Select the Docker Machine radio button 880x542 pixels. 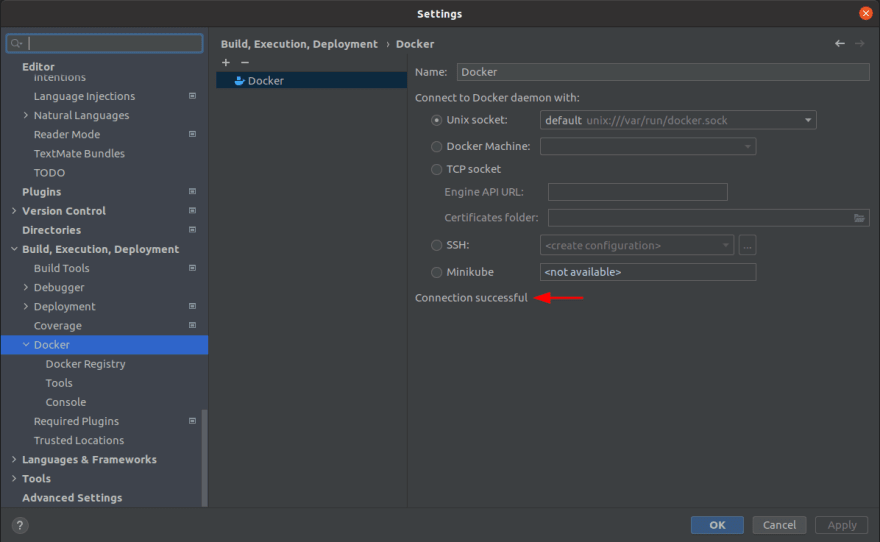[x=436, y=147]
